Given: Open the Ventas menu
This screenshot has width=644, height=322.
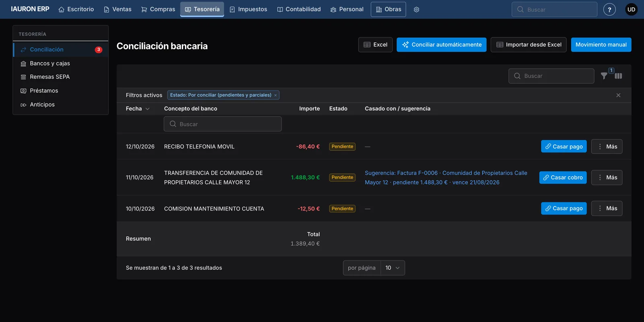Looking at the screenshot, I should point(118,9).
